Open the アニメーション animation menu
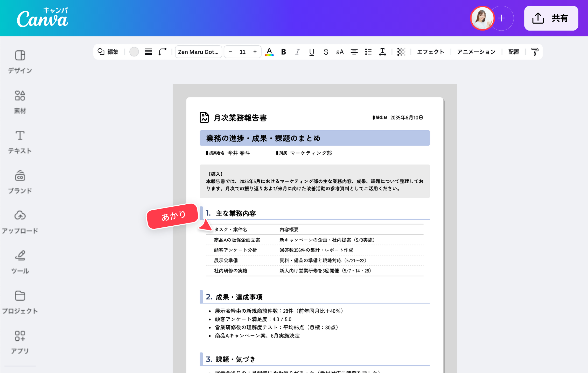 (476, 52)
